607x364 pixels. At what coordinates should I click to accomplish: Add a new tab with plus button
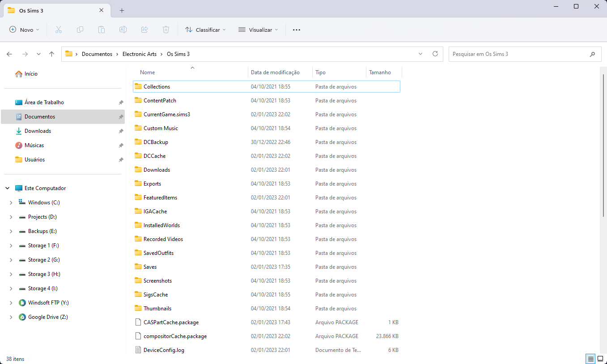click(122, 10)
